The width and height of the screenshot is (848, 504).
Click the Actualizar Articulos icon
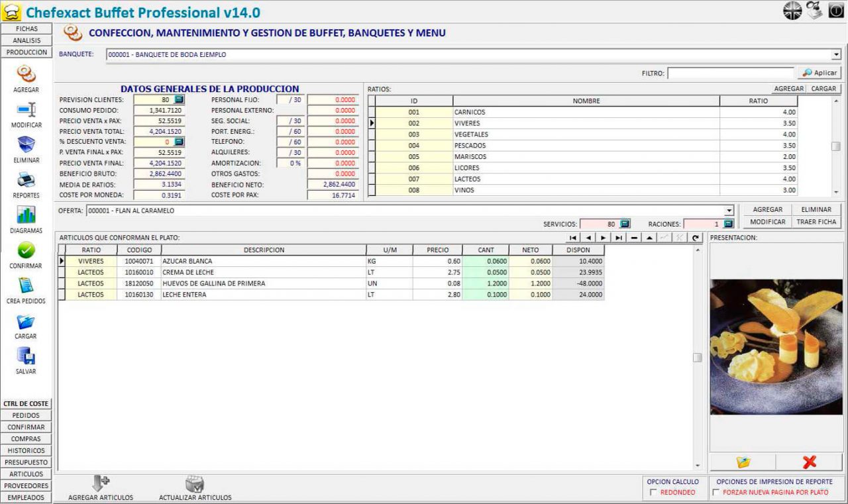(x=195, y=484)
